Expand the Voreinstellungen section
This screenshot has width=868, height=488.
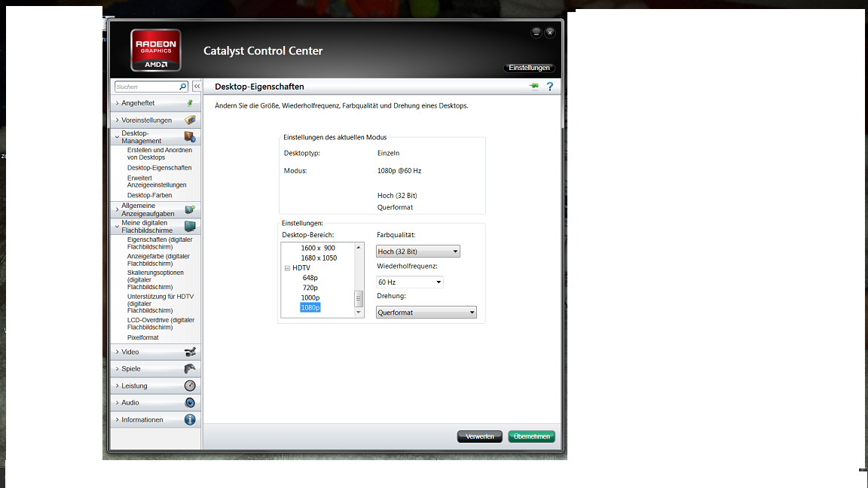(x=118, y=120)
